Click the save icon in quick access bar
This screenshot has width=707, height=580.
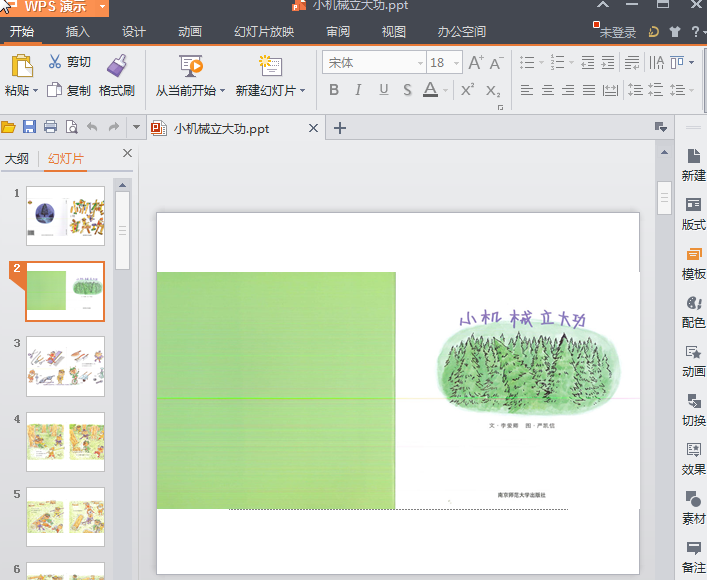(29, 127)
